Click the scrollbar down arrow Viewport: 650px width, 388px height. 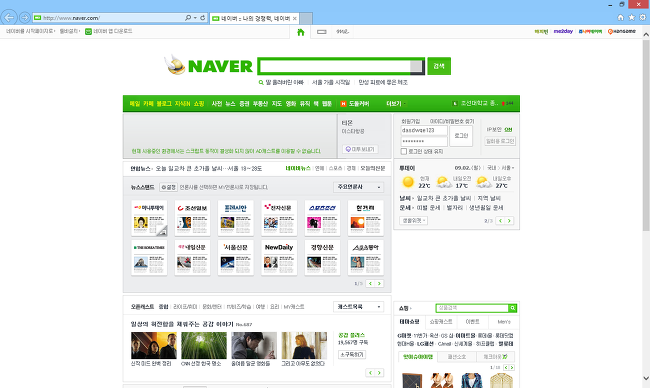pos(646,378)
